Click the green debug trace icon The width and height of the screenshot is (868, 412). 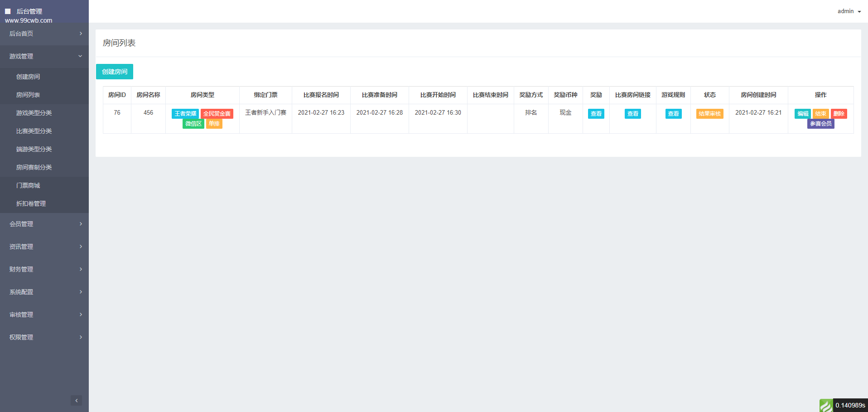pos(826,405)
